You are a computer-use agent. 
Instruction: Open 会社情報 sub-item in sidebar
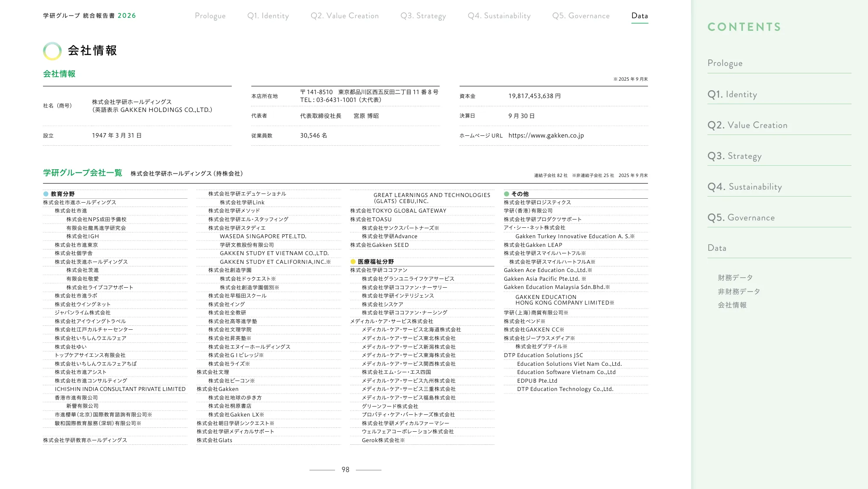click(x=732, y=305)
